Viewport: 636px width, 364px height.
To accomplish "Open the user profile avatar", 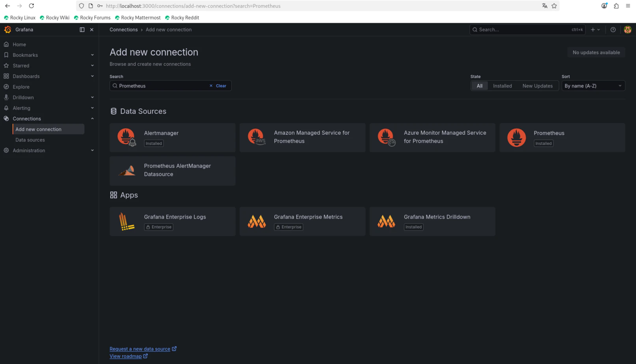I will click(x=627, y=30).
